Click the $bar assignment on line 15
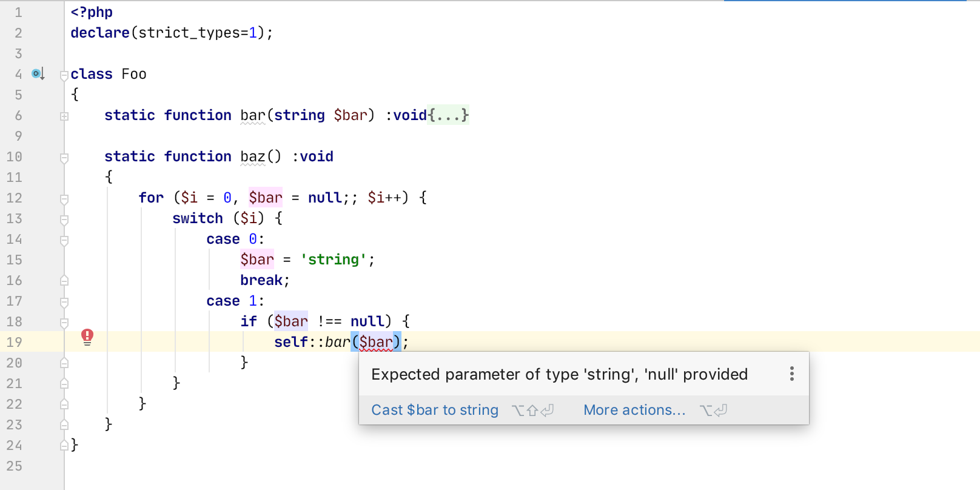 (x=257, y=260)
